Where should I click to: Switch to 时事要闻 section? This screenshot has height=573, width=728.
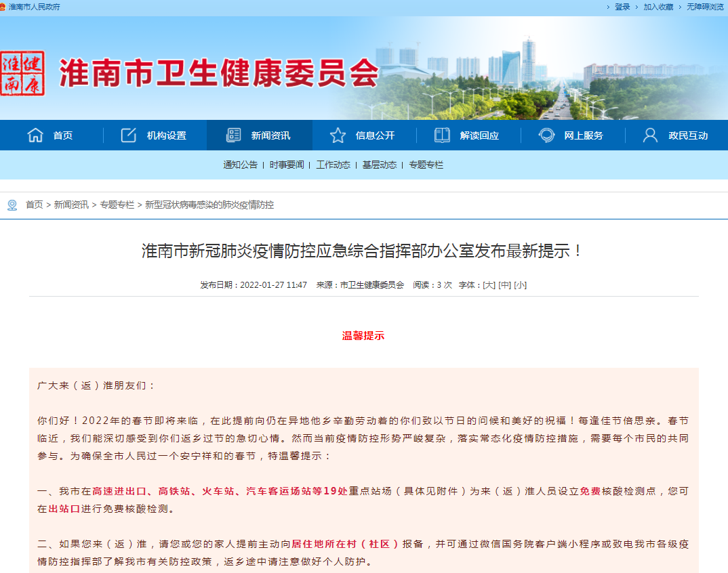[288, 165]
